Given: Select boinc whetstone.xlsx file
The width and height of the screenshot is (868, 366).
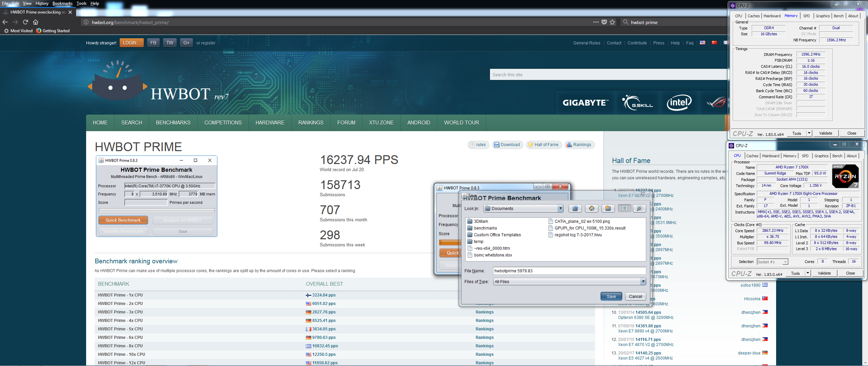Looking at the screenshot, I should [x=490, y=255].
